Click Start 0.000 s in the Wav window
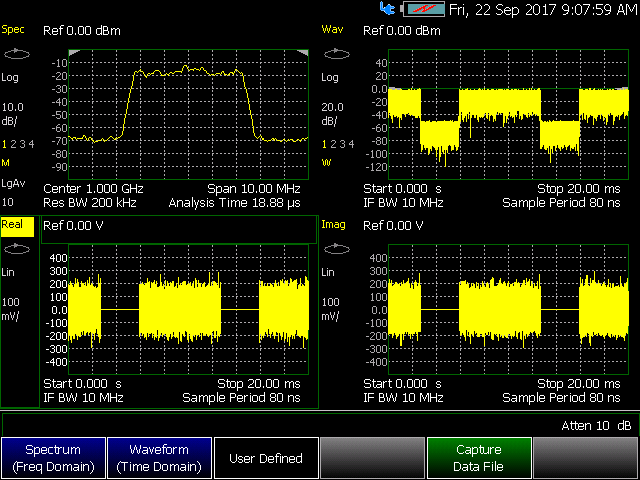This screenshot has width=640, height=480. (x=402, y=189)
